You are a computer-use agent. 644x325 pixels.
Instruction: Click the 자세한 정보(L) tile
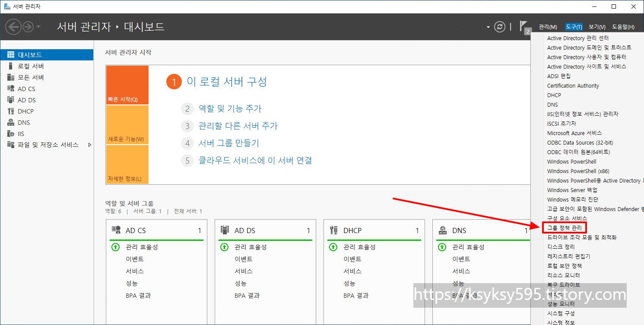[x=127, y=164]
